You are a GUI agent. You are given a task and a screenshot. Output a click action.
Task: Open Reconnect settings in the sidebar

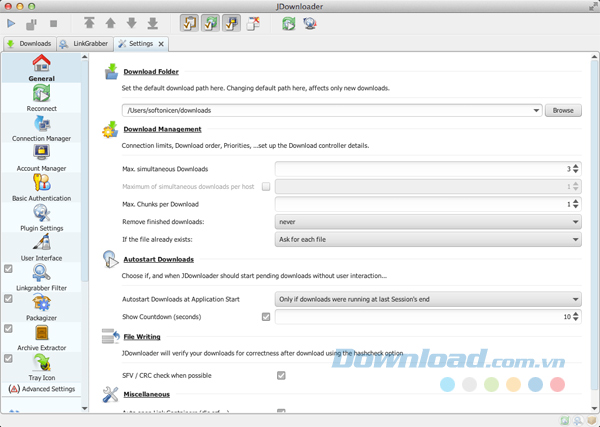pyautogui.click(x=41, y=98)
